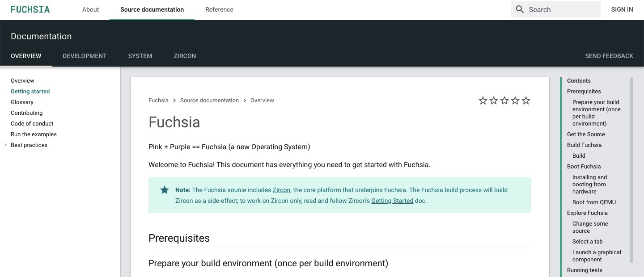
Task: Jump to Explore Fuchsia in Contents
Action: [587, 213]
